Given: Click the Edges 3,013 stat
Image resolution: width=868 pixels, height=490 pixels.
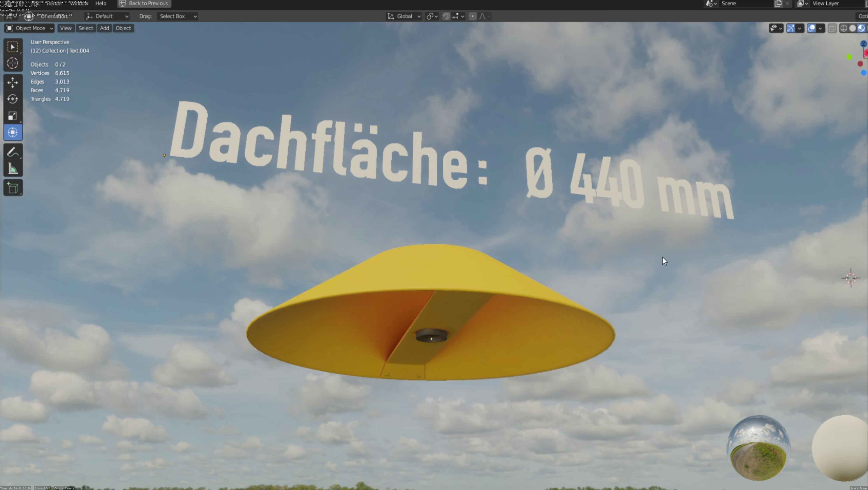Looking at the screenshot, I should tap(50, 82).
